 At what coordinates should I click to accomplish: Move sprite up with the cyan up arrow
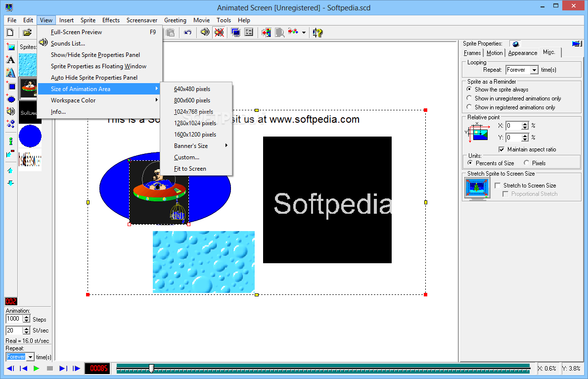pyautogui.click(x=10, y=171)
